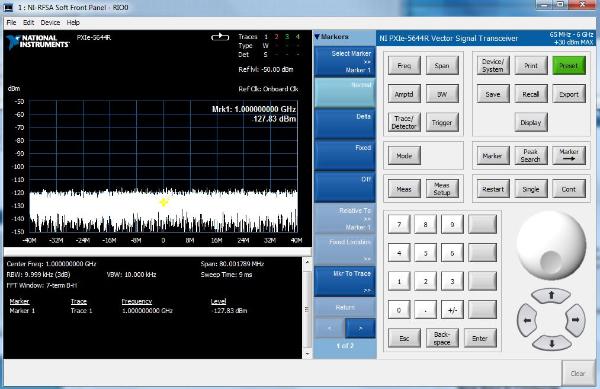The width and height of the screenshot is (600, 389).
Task: Click the up arrow navigation button
Action: click(551, 296)
